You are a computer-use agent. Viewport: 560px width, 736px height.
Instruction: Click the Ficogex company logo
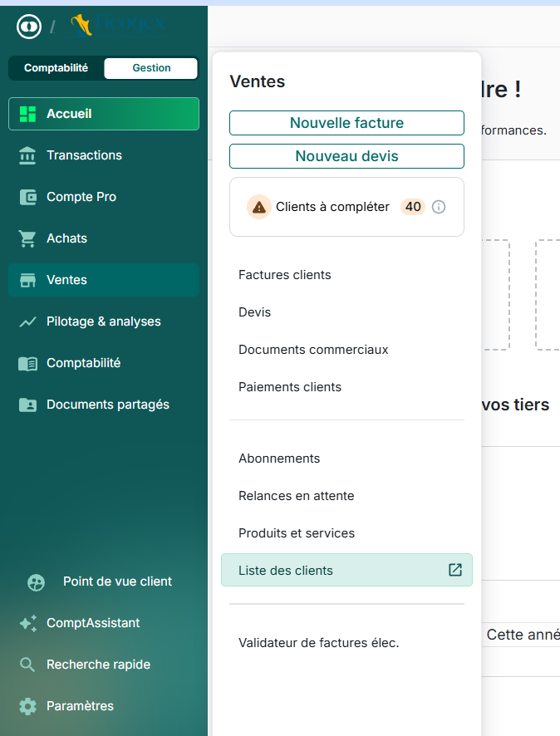click(117, 25)
